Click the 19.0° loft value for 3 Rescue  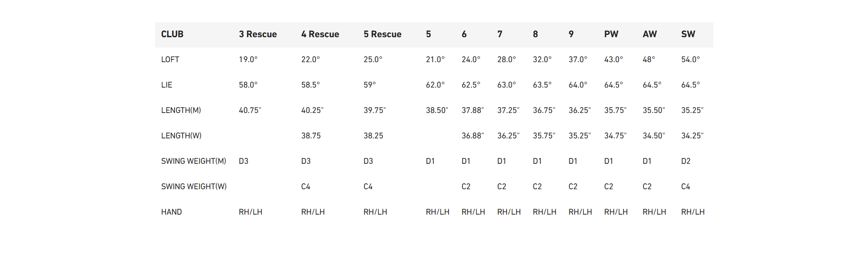click(248, 59)
